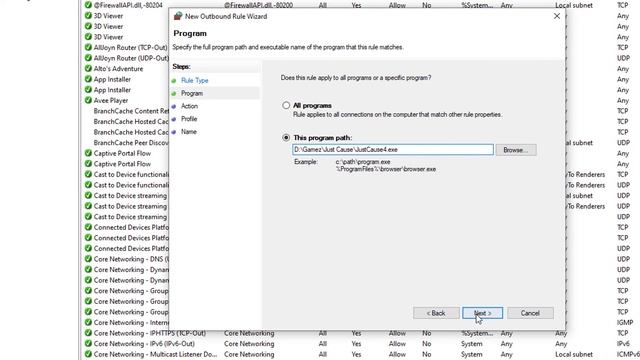
Task: Click the green check icon of Core Networking - Multicast Listener
Action: pyautogui.click(x=88, y=354)
